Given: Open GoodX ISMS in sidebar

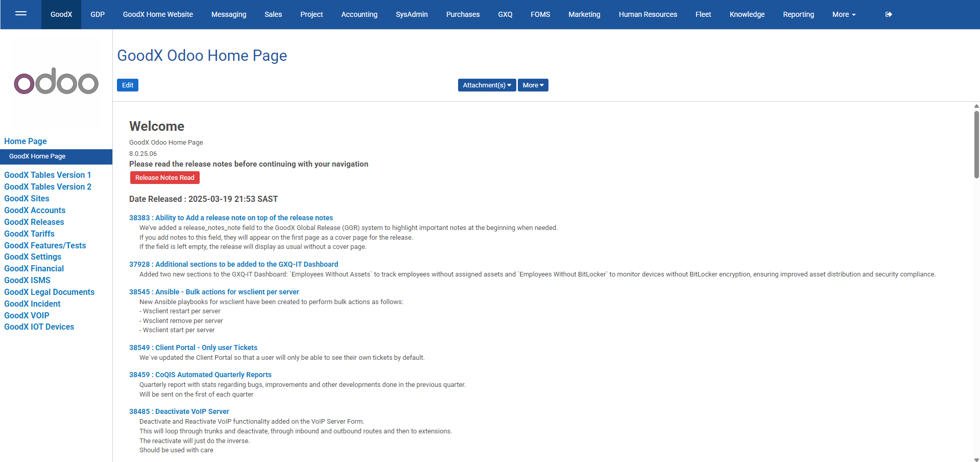Looking at the screenshot, I should pos(27,280).
